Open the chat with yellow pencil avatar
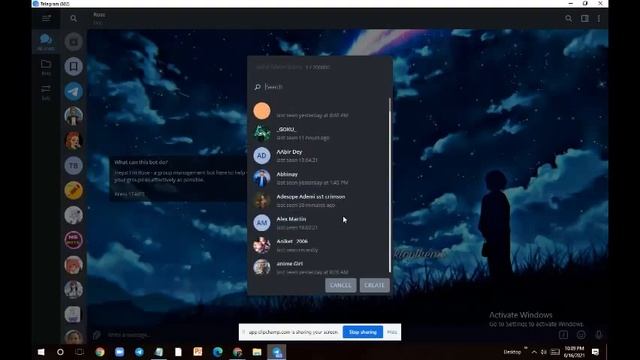The image size is (640, 360). click(73, 191)
